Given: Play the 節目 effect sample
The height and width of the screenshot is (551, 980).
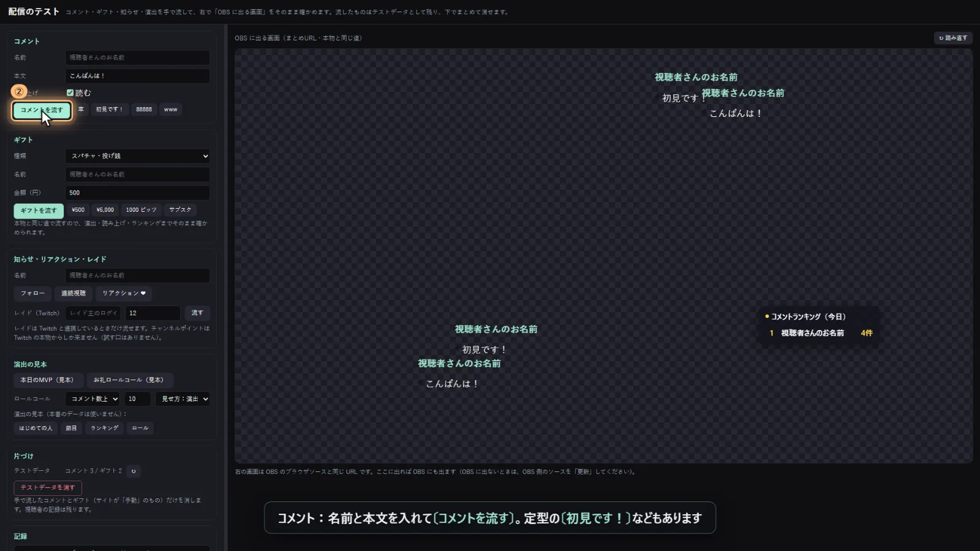Looking at the screenshot, I should [x=72, y=428].
